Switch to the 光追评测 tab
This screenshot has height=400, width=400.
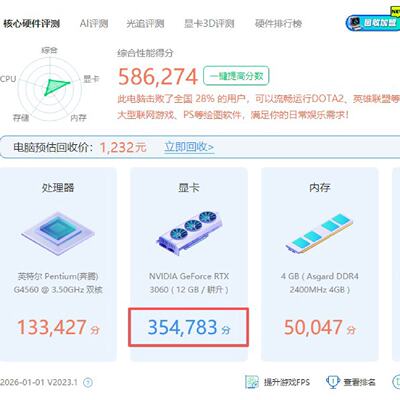(145, 24)
